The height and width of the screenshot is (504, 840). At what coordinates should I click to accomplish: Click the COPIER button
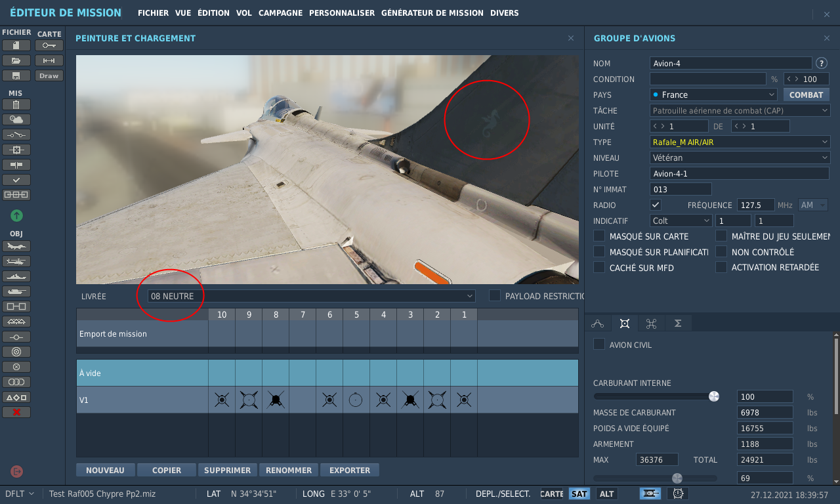[167, 470]
